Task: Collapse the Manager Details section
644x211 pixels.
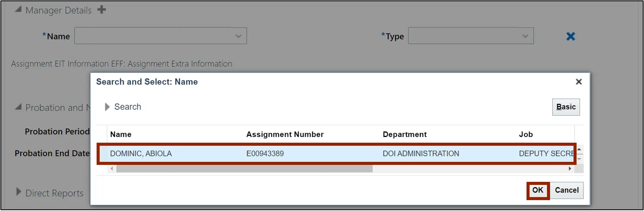Action: click(x=18, y=10)
